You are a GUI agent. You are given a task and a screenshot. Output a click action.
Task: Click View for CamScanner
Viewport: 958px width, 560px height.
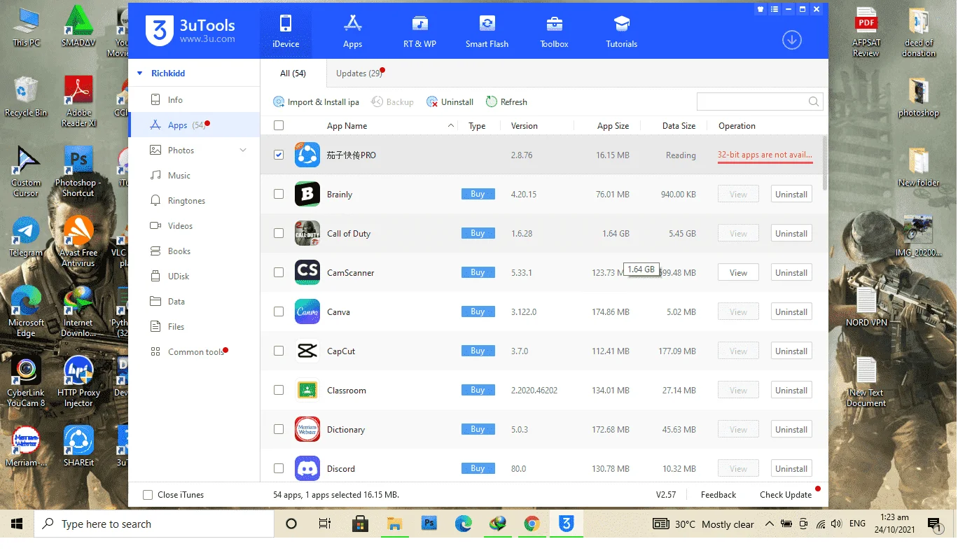[x=738, y=272]
